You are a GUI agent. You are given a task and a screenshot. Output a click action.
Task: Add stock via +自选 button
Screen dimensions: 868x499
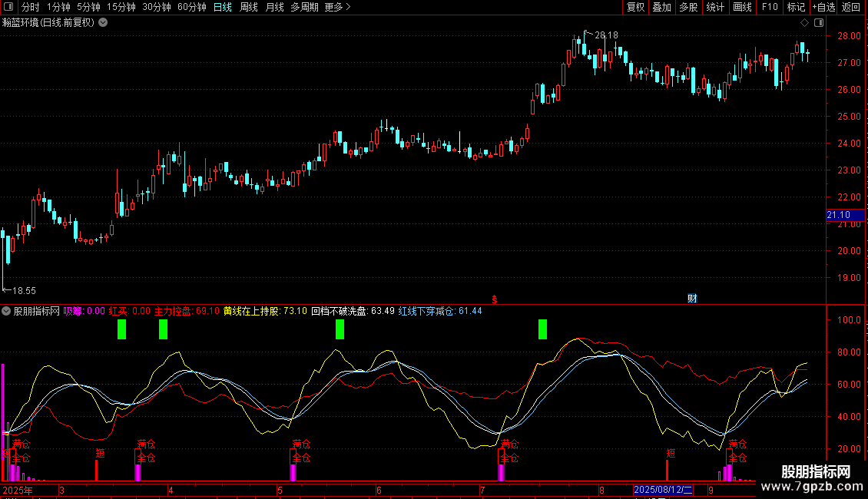pyautogui.click(x=823, y=7)
